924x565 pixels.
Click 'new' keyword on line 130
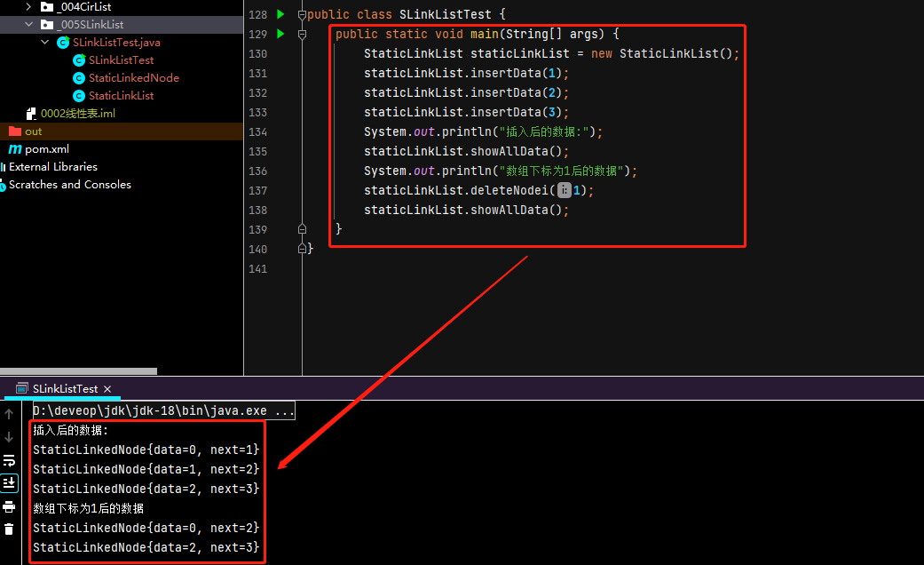click(x=602, y=53)
